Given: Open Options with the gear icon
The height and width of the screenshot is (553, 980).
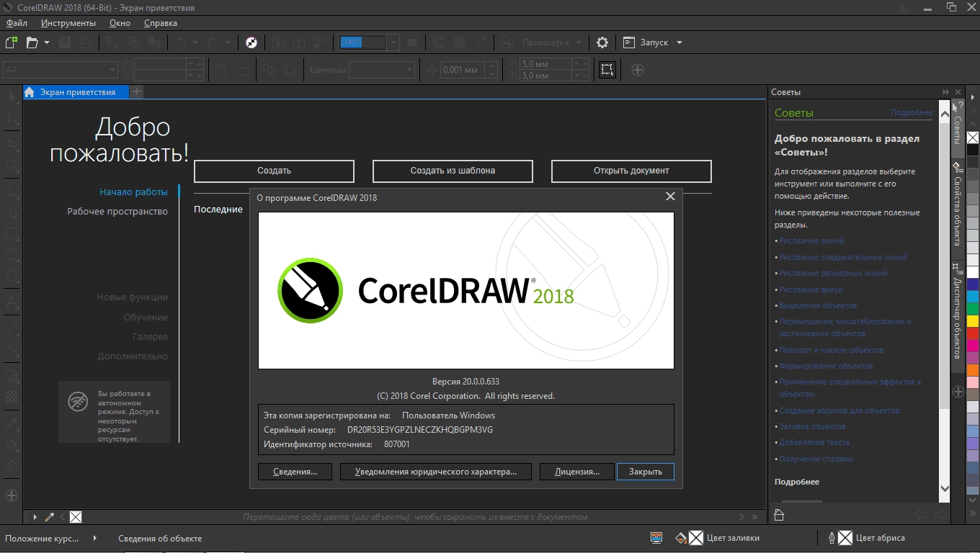Looking at the screenshot, I should point(602,42).
